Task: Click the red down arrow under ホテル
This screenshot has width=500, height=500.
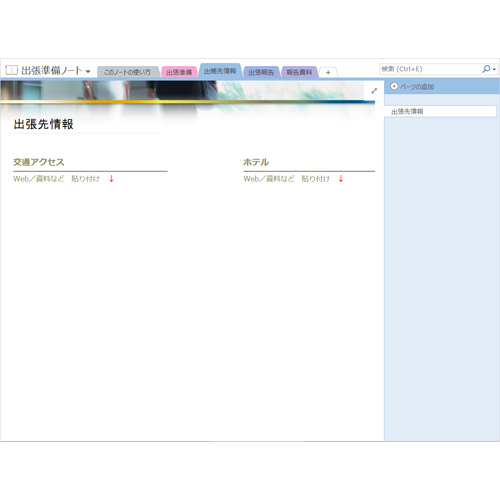Action: click(341, 179)
